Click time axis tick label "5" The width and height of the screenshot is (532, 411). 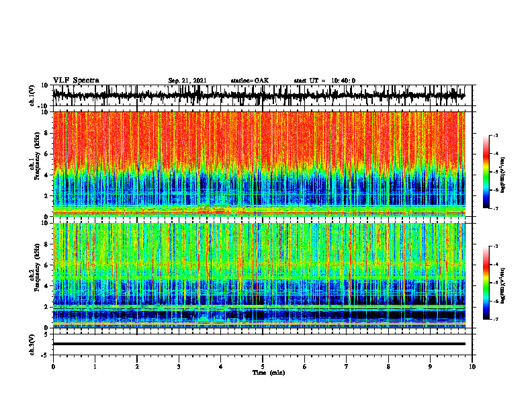point(263,367)
